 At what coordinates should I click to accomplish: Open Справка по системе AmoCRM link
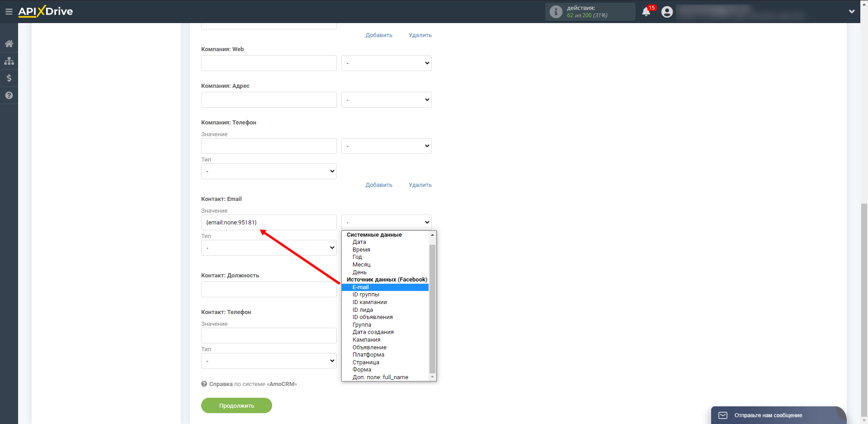click(253, 384)
